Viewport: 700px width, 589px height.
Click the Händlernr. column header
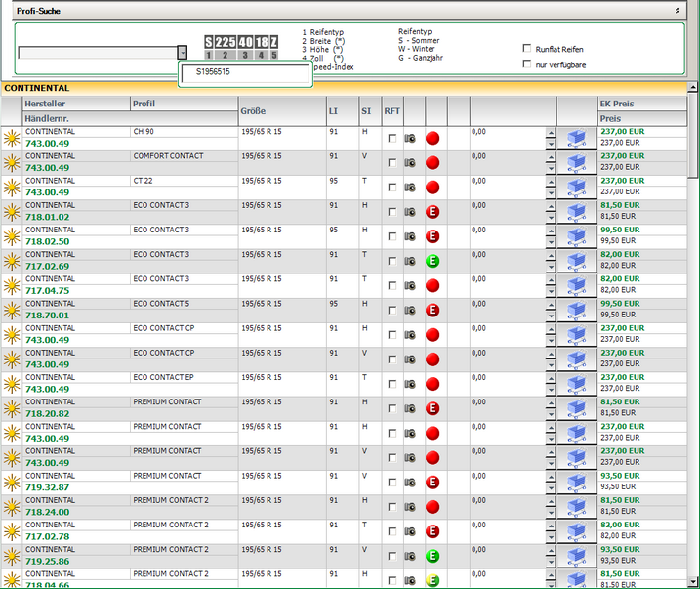click(131, 119)
